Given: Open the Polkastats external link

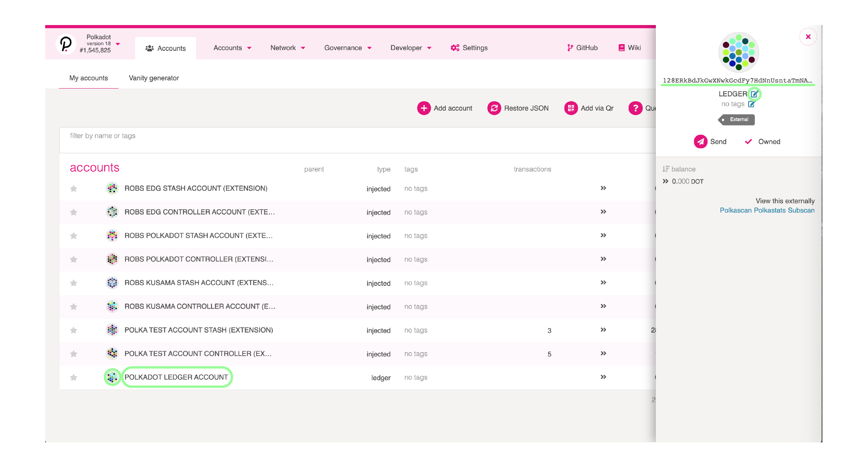Looking at the screenshot, I should [770, 210].
